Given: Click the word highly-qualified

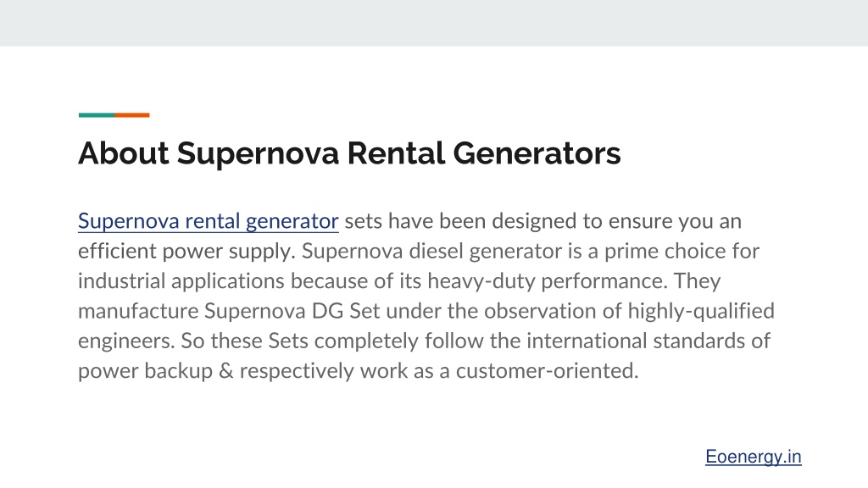Looking at the screenshot, I should coord(701,311).
